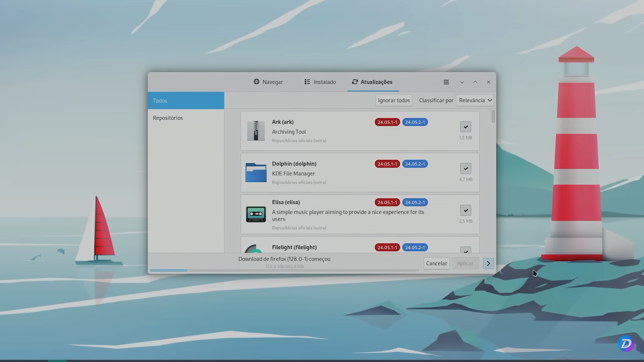Uncheck the Ark update checkbox
Viewport: 644px width, 362px height.
466,127
